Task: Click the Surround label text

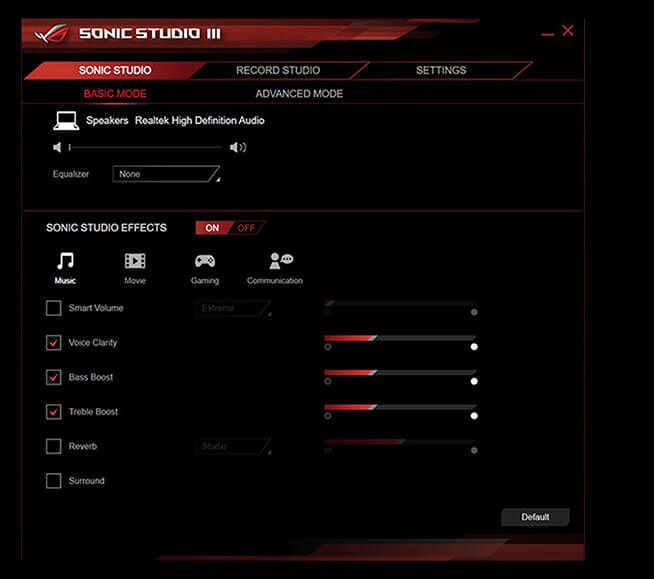Action: point(87,481)
